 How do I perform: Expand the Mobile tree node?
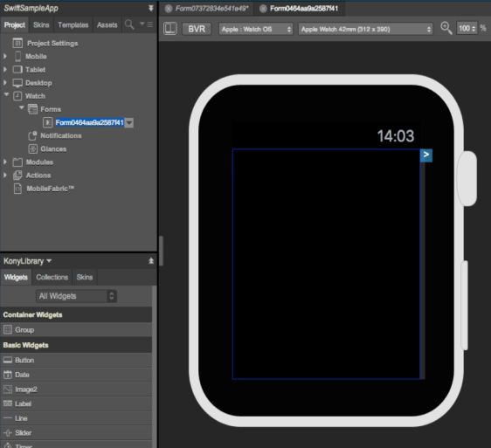click(x=5, y=56)
